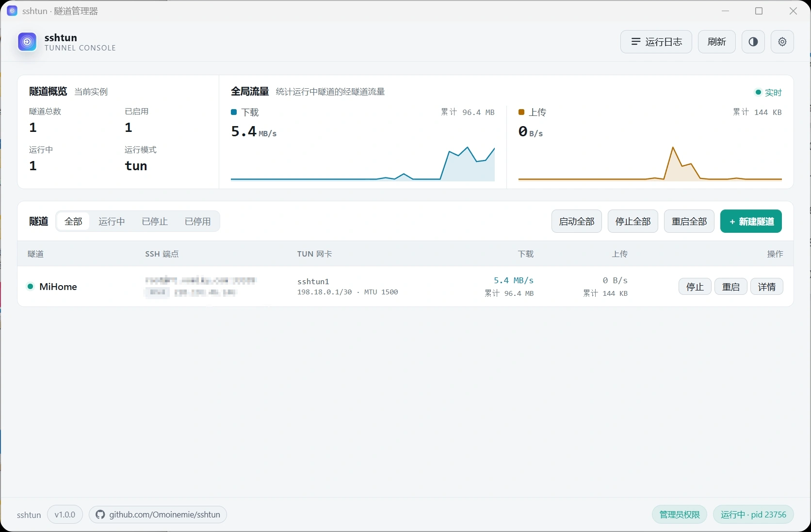Screen dimensions: 811x532
Task: Open github.com/Omoinemie/sshtun link
Action: 158,515
